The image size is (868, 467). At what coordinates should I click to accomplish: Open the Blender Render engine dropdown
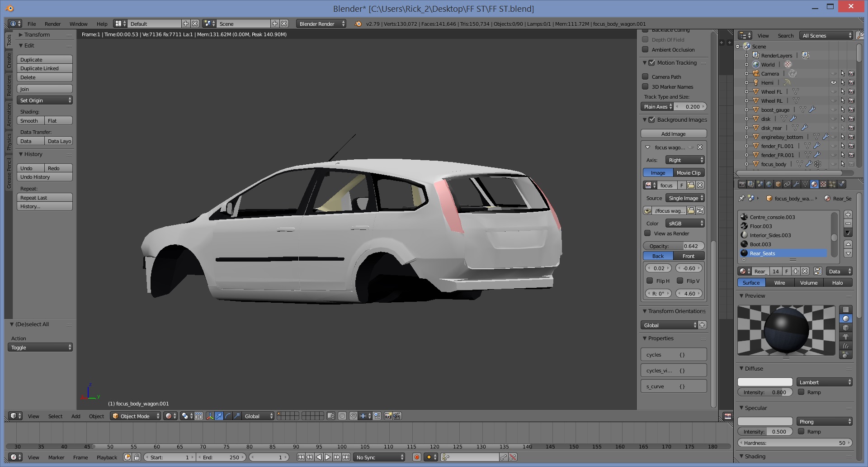click(321, 24)
